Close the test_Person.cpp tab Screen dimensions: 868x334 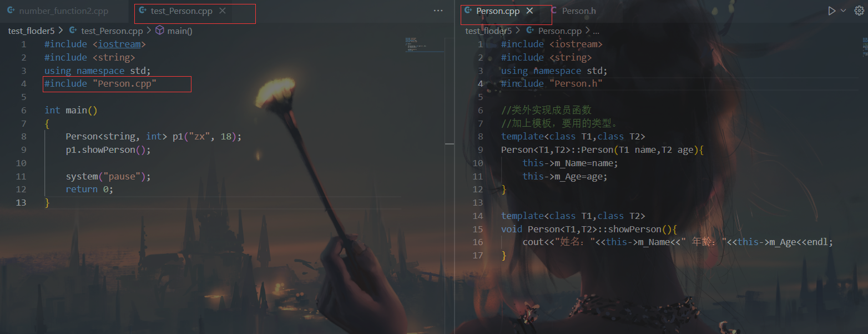click(223, 11)
